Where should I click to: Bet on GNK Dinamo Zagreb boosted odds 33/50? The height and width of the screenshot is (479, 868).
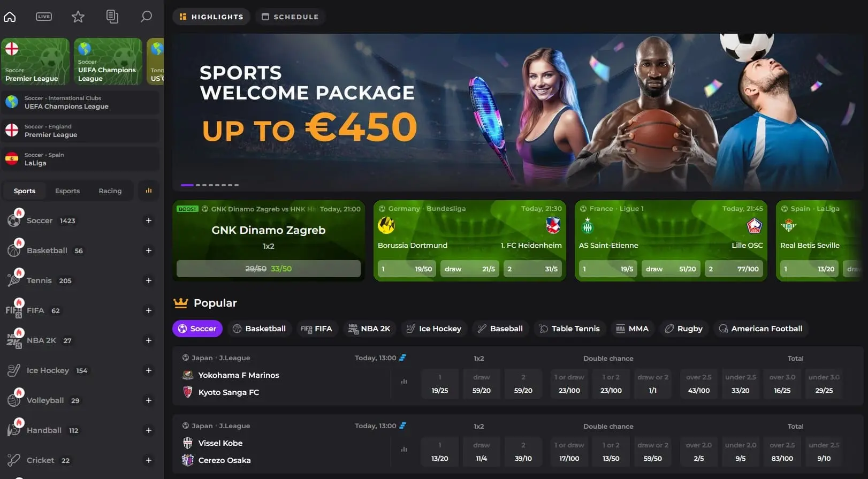click(x=269, y=269)
